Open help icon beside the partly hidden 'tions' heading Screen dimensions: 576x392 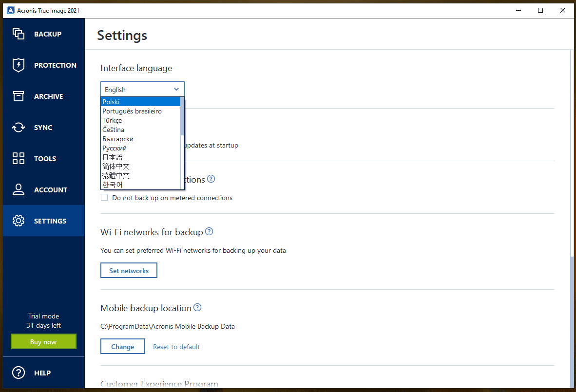tap(211, 179)
